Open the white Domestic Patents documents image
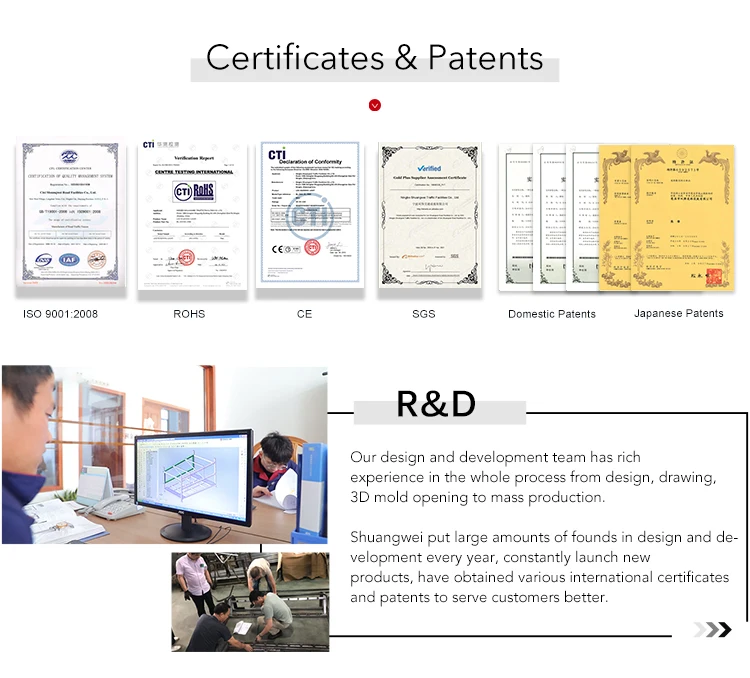 (548, 217)
